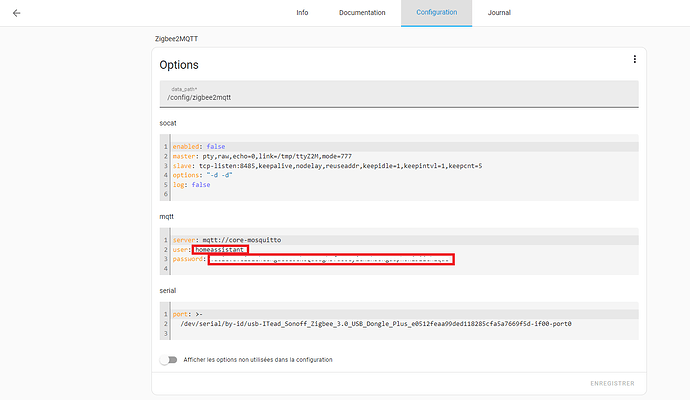The height and width of the screenshot is (400, 690).
Task: Click the Zigbee2MQTT heading text
Action: pos(176,39)
